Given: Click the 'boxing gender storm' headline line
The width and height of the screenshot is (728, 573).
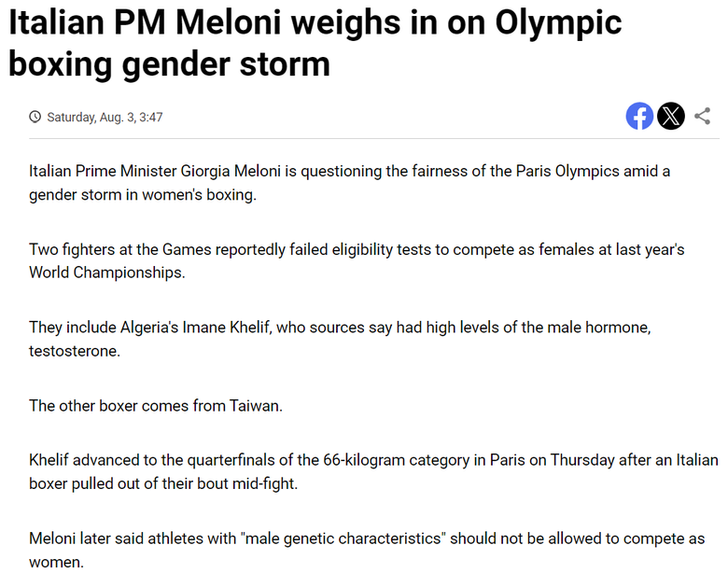Looking at the screenshot, I should [x=169, y=64].
